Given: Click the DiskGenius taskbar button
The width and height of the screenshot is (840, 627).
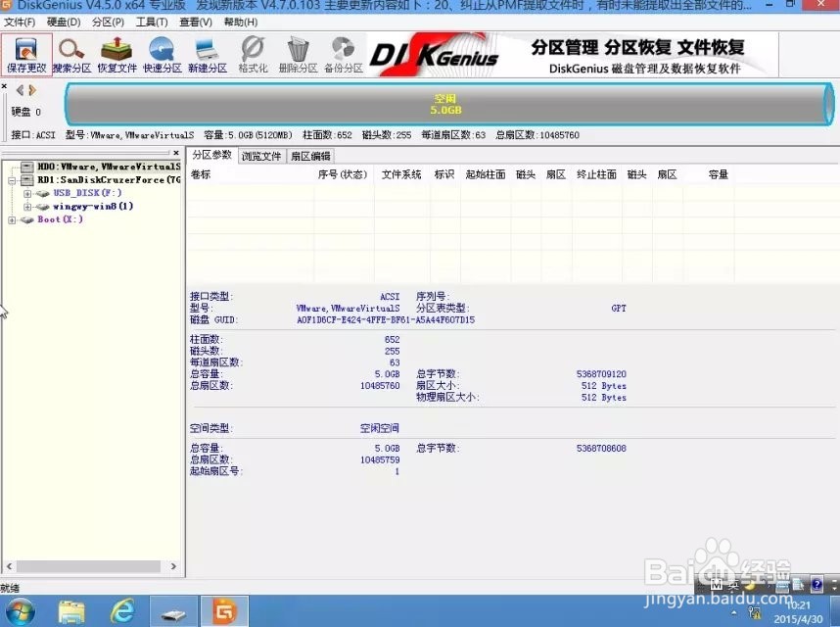Looking at the screenshot, I should coord(225,611).
